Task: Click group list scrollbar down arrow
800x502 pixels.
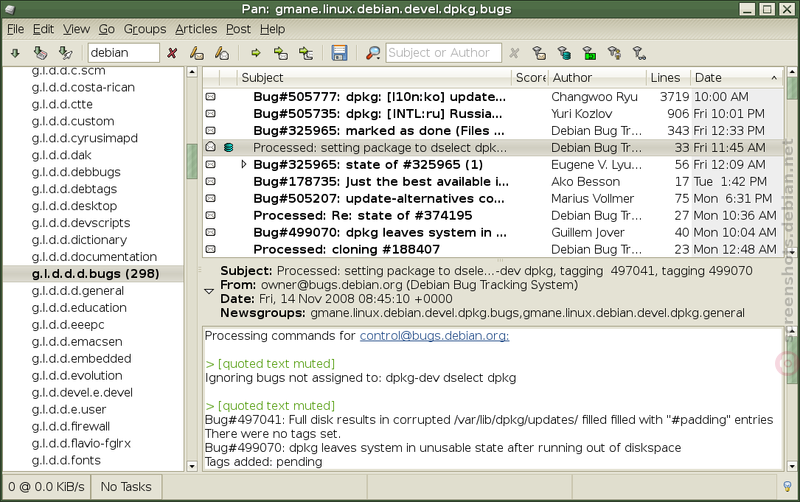Action: [x=192, y=465]
